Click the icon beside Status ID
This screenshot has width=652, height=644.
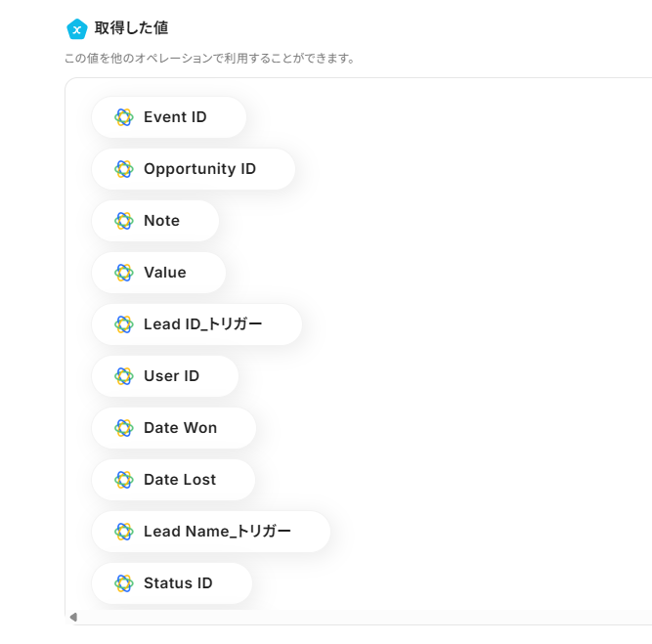coord(124,583)
